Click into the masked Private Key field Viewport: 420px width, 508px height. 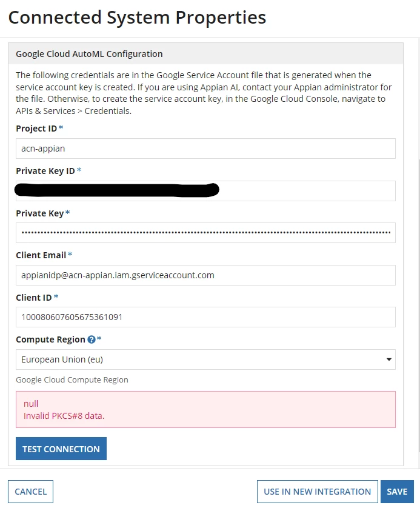(x=205, y=233)
